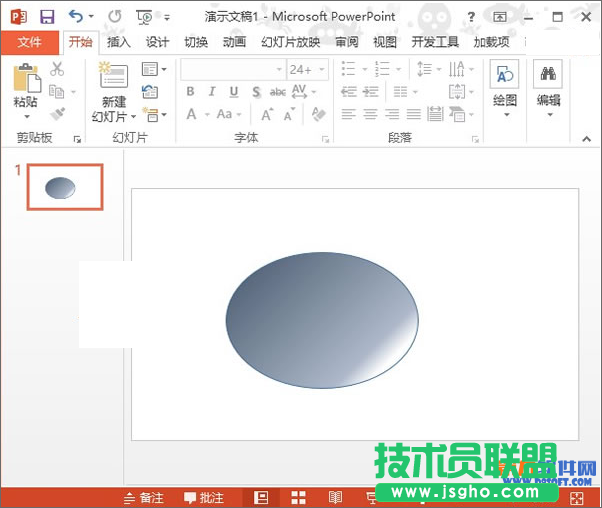The height and width of the screenshot is (508, 602).
Task: Toggle center text alignment
Action: [x=370, y=114]
